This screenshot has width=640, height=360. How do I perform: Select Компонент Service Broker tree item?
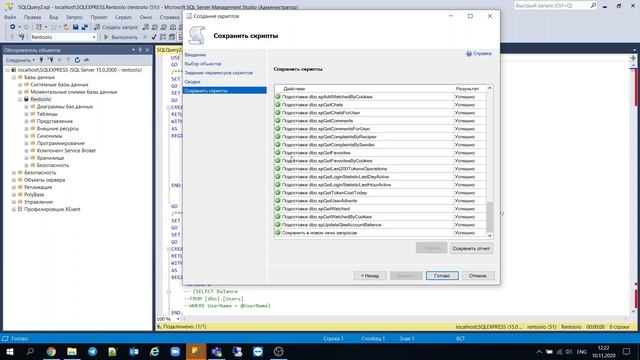[66, 151]
